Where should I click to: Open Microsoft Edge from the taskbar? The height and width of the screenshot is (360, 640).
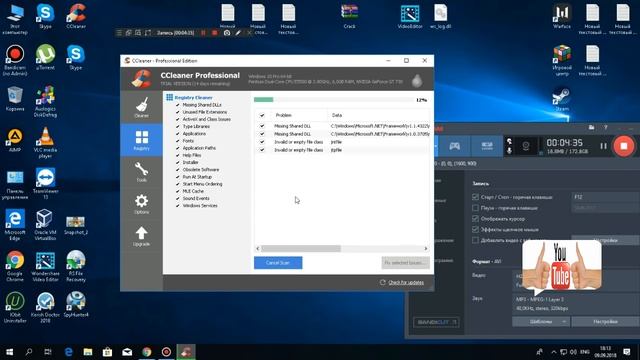68,351
